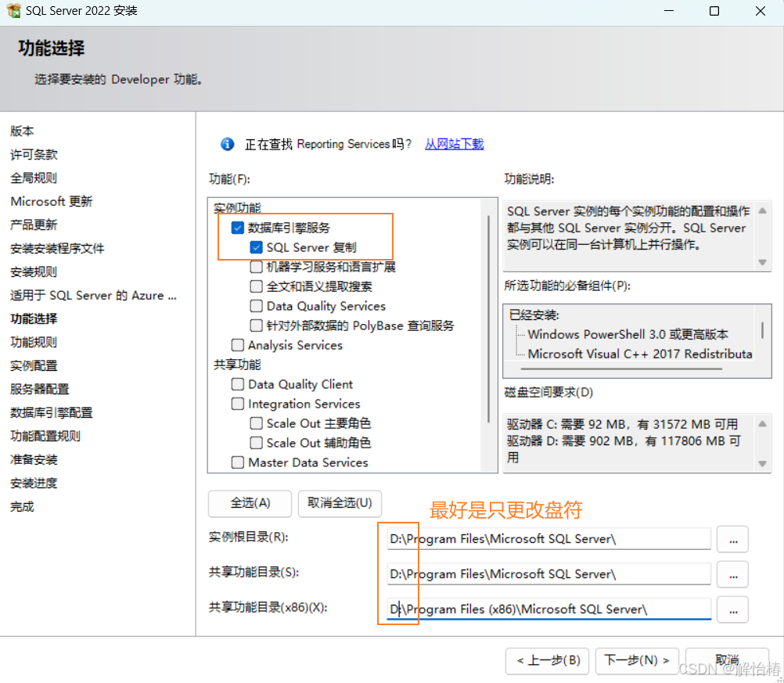Check Data Quality Client checkbox
Viewport: 784px width, 683px height.
tap(238, 384)
